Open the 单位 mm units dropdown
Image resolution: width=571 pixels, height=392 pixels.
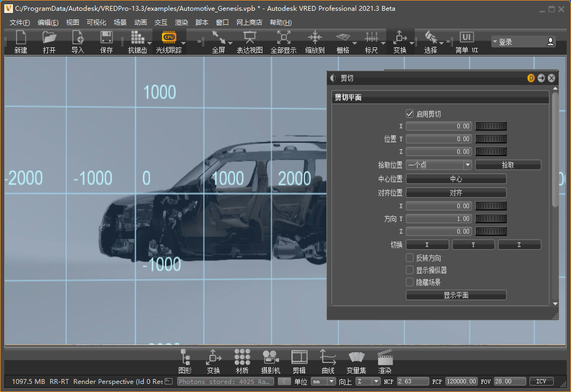323,381
